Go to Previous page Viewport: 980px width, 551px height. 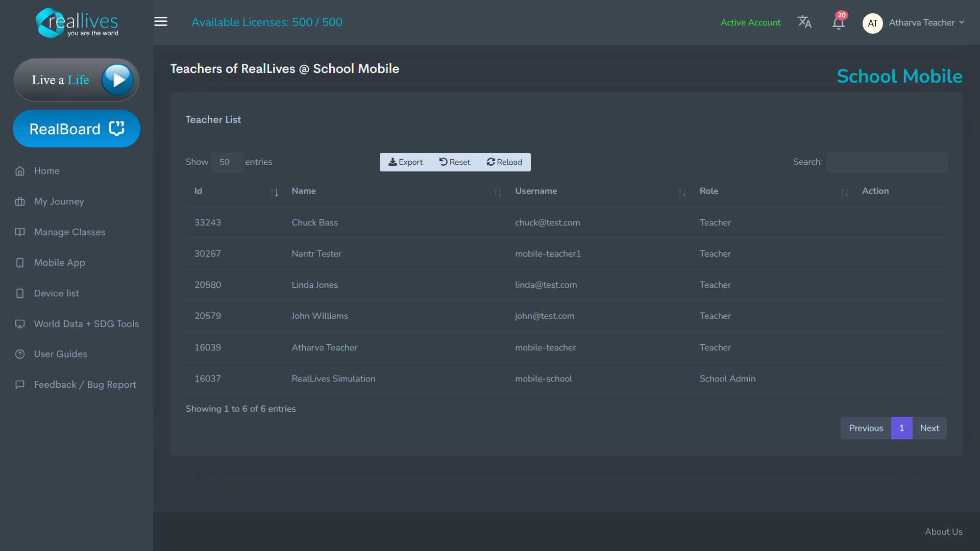tap(866, 429)
